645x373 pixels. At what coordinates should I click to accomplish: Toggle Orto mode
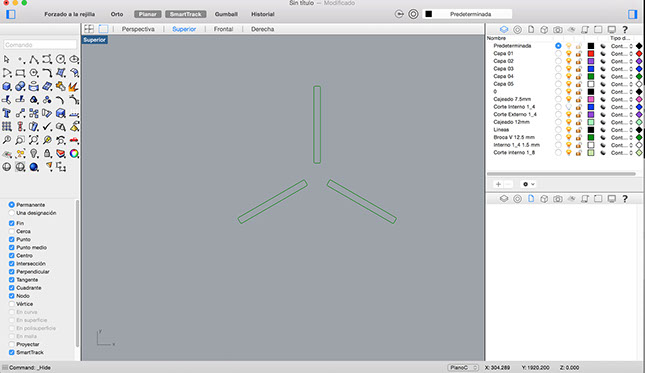coord(117,14)
